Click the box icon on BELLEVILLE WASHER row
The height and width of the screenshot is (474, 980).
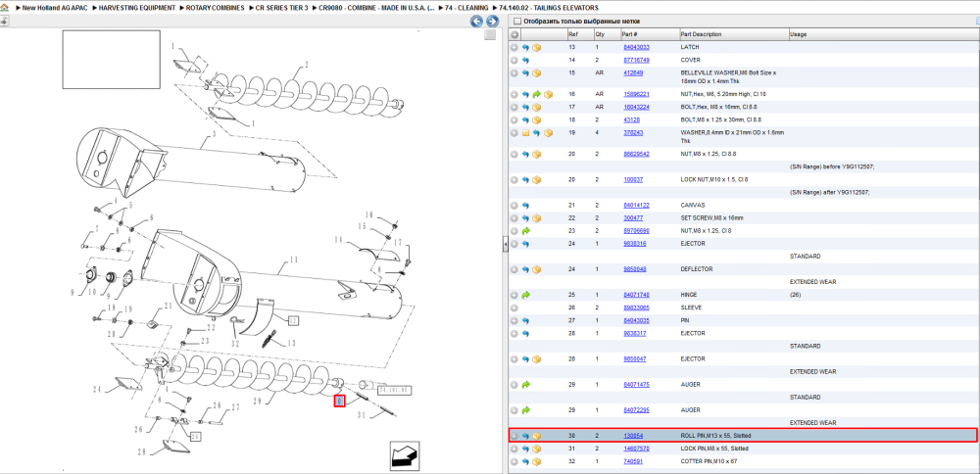(x=536, y=73)
